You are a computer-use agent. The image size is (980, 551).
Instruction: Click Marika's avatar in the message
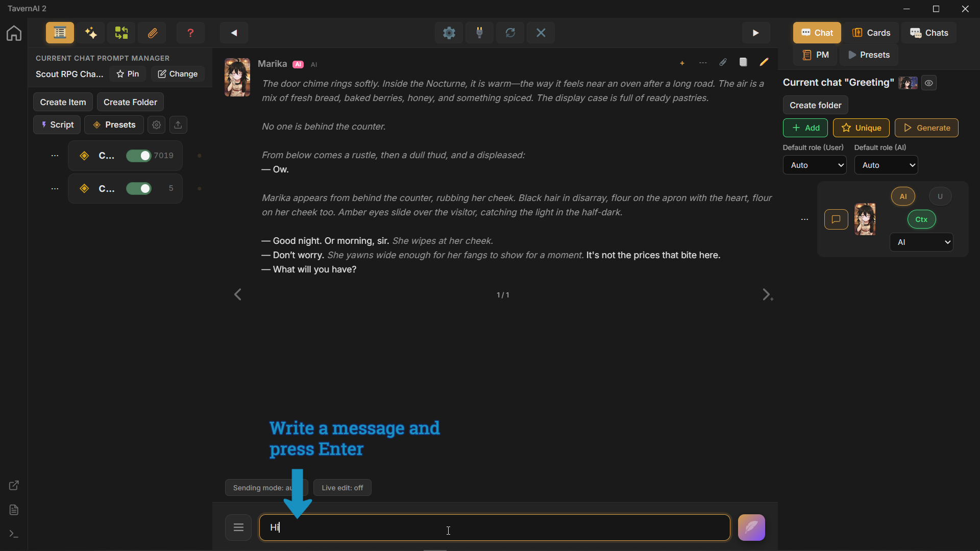237,77
